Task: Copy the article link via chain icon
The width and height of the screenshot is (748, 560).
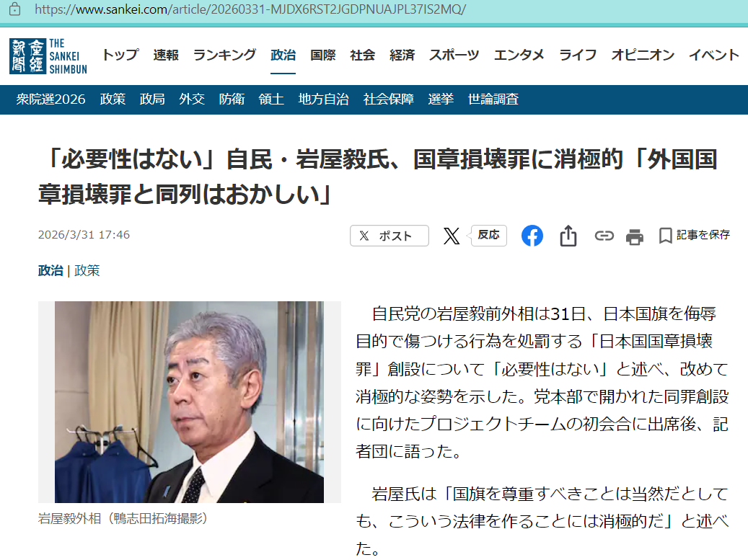Action: (x=604, y=236)
